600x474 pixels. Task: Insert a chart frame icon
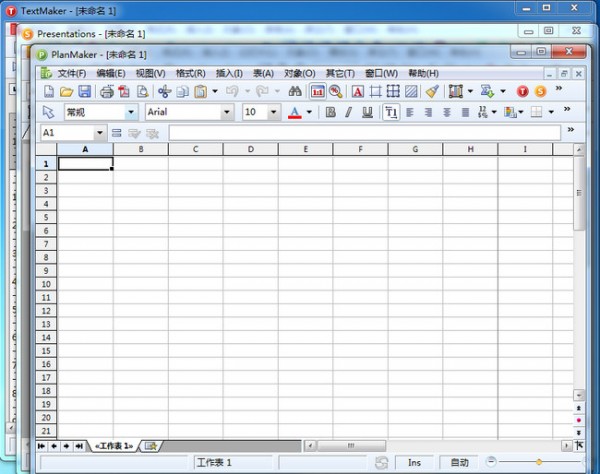pos(455,91)
